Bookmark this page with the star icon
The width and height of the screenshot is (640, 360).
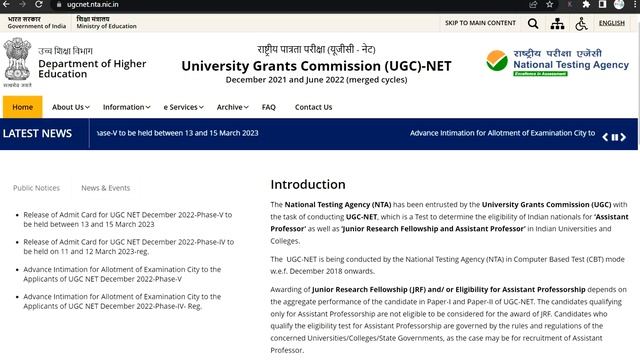pyautogui.click(x=549, y=4)
